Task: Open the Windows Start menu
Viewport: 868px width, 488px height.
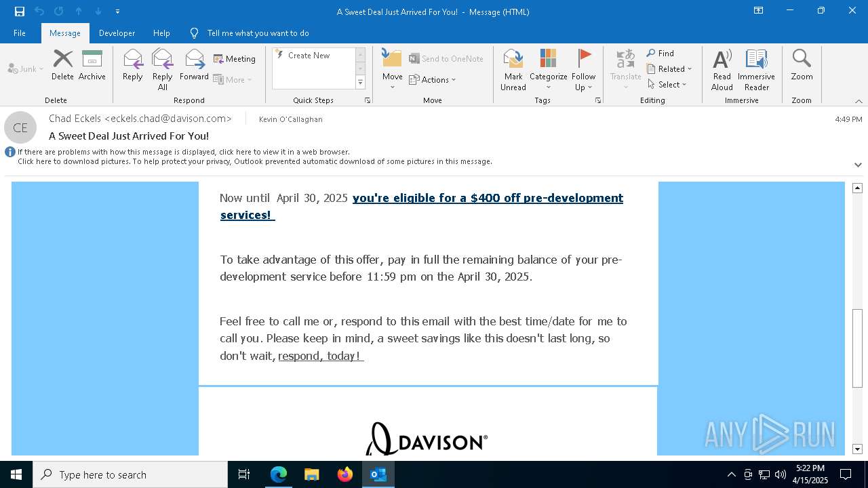Action: (16, 474)
